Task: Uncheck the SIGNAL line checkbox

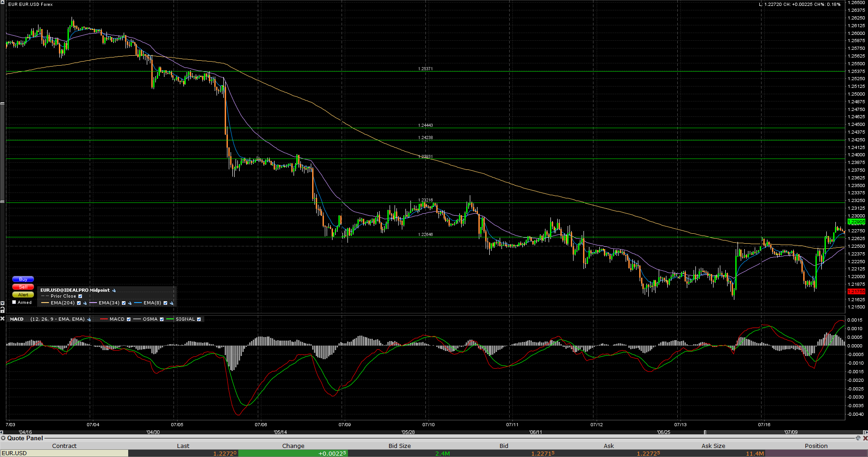Action: [199, 319]
